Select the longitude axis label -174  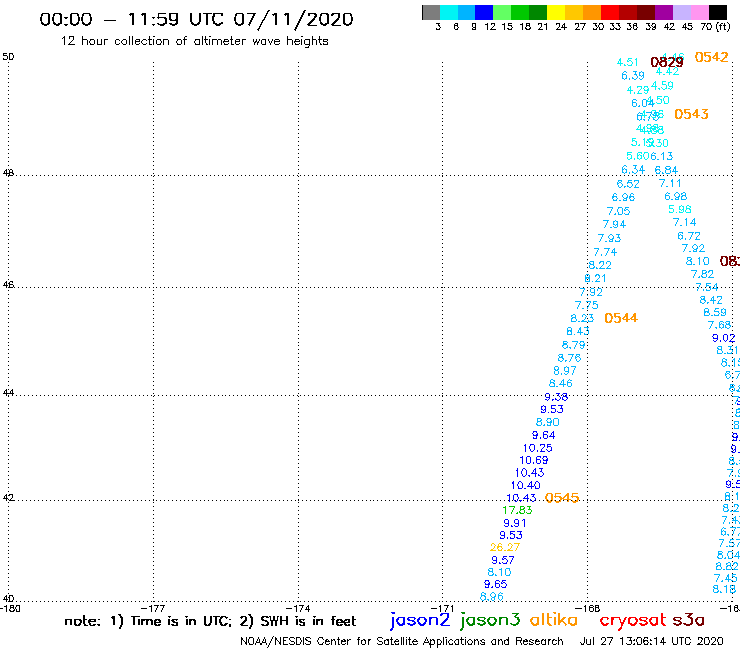(298, 609)
